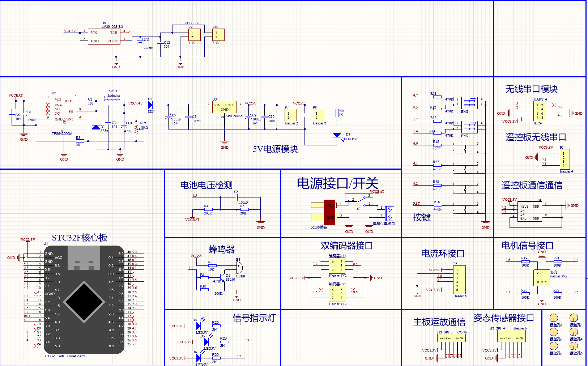588x366 pixels.
Task: Select the 遥控板无线串口 label
Action: [x=536, y=137]
